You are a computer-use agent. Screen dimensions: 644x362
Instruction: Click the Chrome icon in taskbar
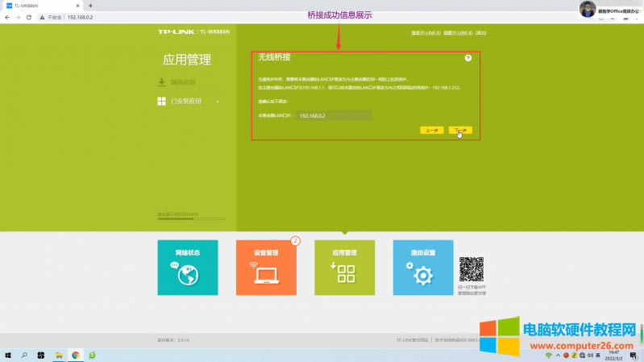click(75, 355)
